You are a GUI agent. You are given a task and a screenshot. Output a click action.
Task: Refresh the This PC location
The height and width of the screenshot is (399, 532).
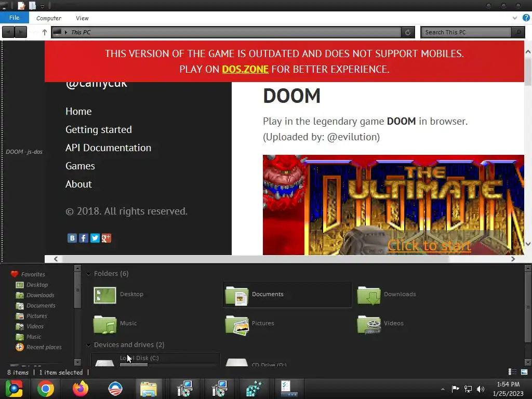408,32
